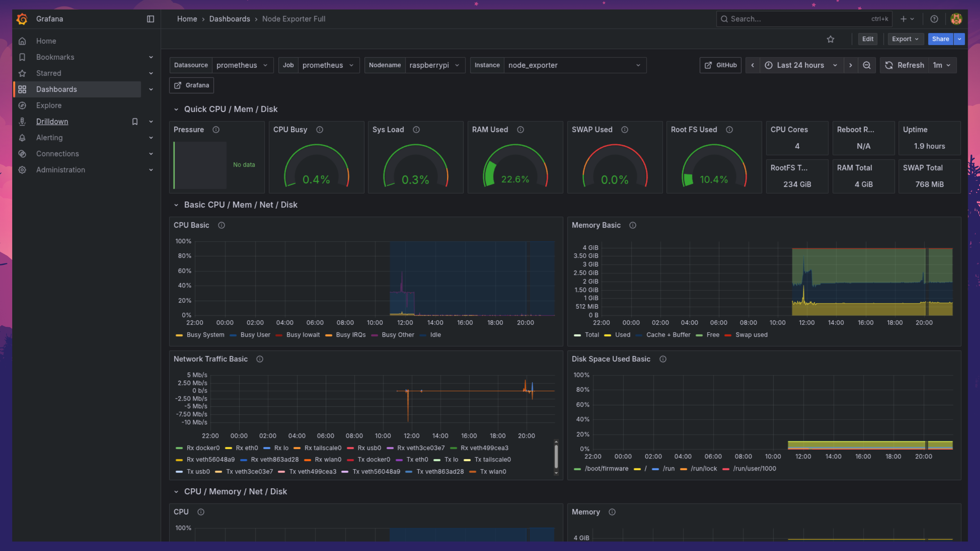
Task: Open the Job prometheus dropdown
Action: click(x=328, y=65)
